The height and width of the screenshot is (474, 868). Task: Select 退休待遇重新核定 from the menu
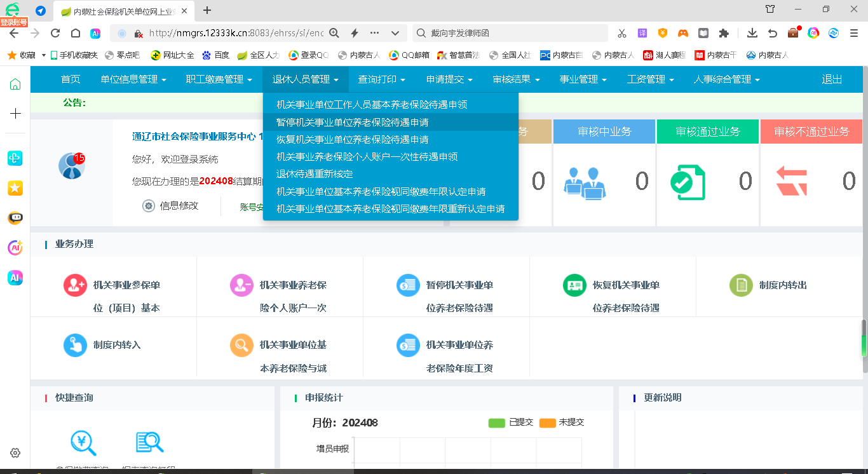[315, 174]
